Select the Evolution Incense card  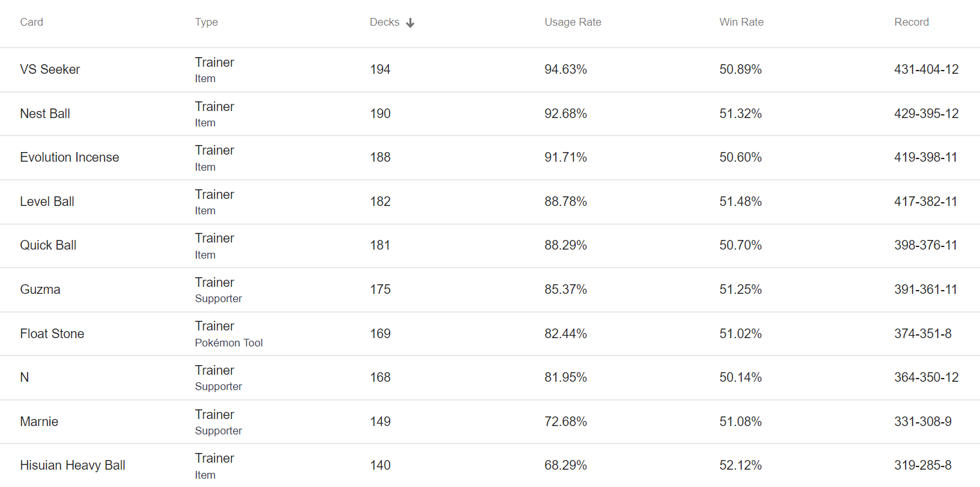69,157
